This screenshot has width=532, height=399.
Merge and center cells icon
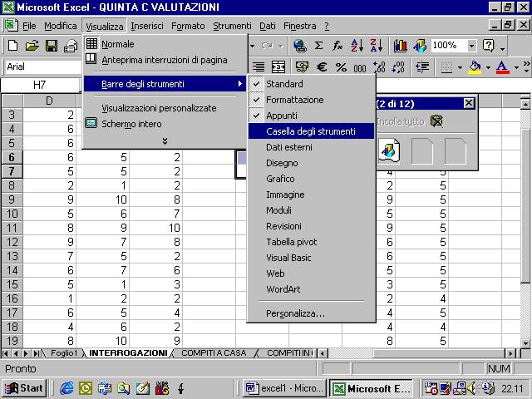tap(278, 66)
